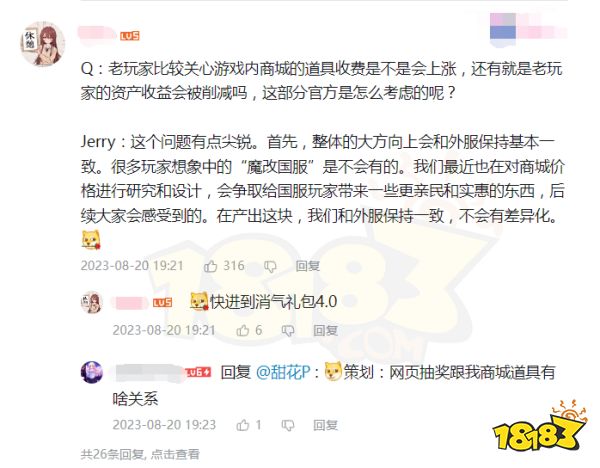This screenshot has height=468, width=600.
Task: Open main commenter's anime girl avatar
Action: [x=42, y=44]
